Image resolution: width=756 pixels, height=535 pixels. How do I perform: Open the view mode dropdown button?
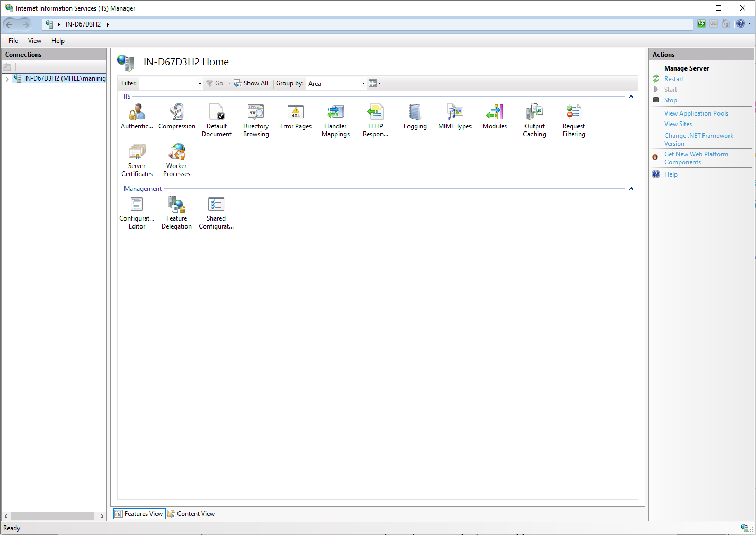375,83
